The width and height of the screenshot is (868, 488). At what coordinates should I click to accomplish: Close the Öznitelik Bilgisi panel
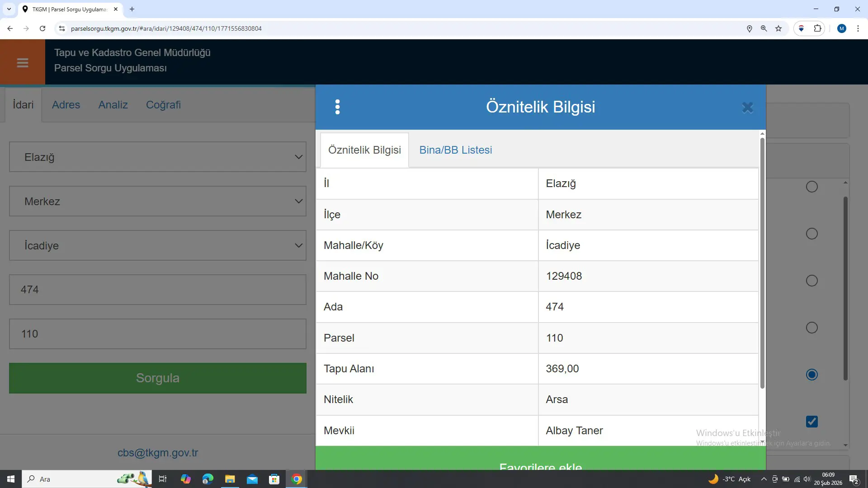click(747, 108)
